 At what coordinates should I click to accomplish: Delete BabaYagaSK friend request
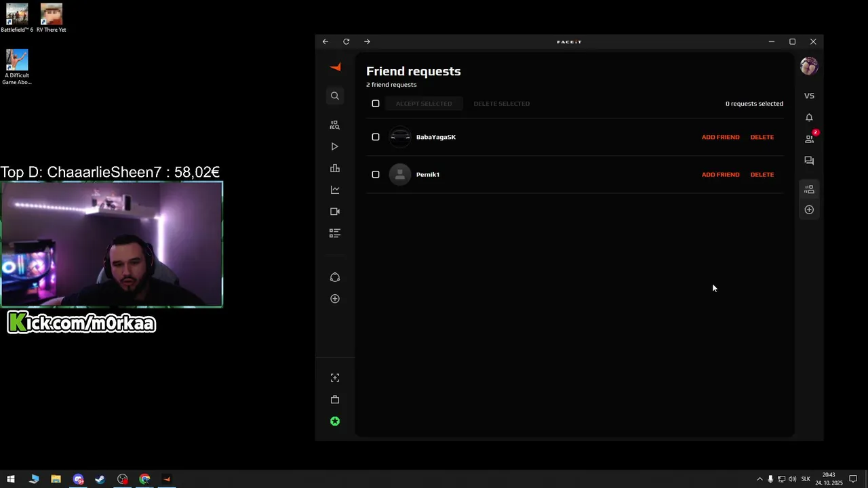pyautogui.click(x=762, y=138)
